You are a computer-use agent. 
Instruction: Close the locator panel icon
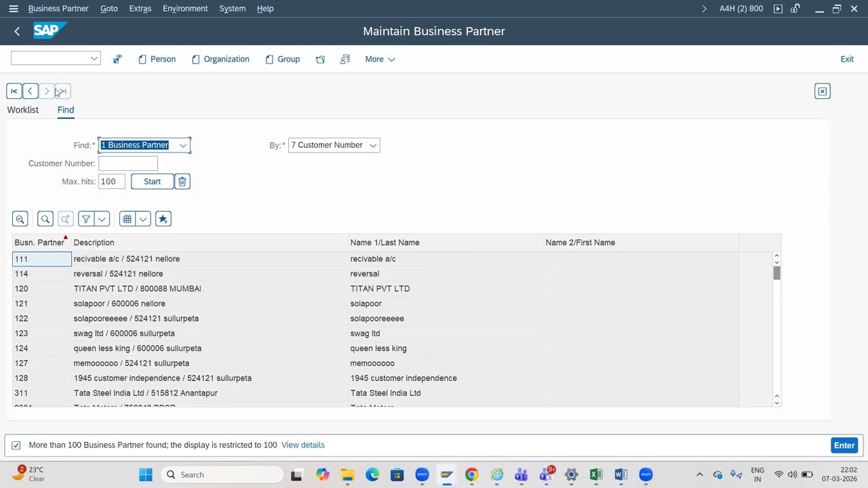click(x=822, y=91)
